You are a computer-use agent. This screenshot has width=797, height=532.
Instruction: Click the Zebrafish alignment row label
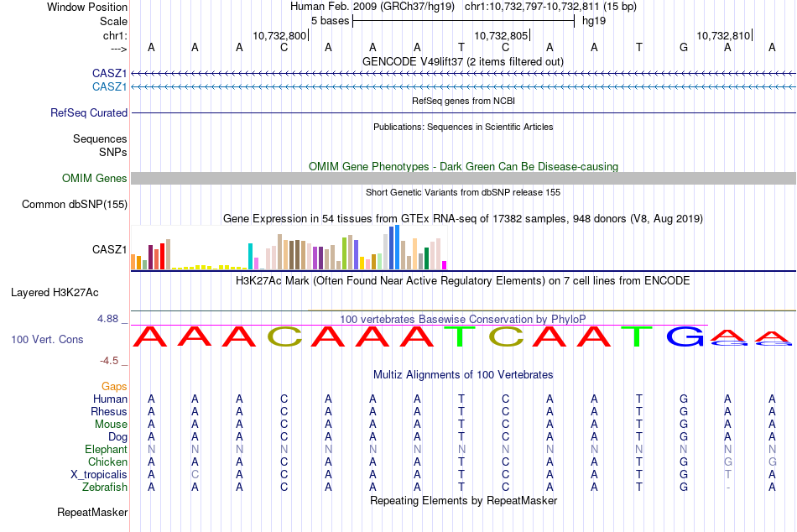(x=105, y=487)
